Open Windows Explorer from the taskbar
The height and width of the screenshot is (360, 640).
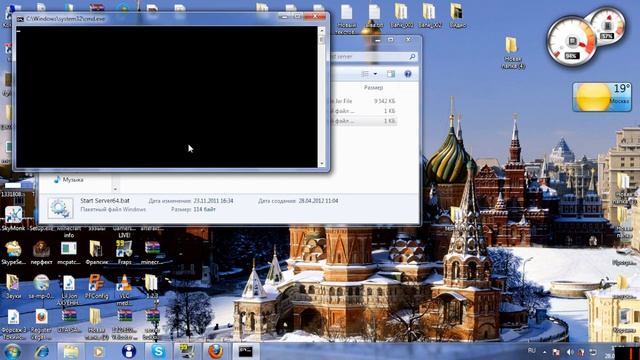pyautogui.click(x=71, y=351)
